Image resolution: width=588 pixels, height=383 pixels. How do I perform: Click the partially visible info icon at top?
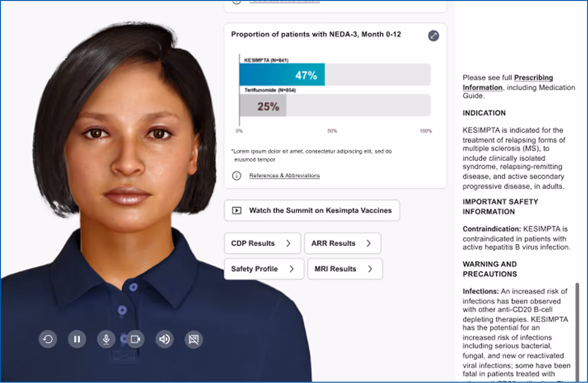click(x=236, y=2)
